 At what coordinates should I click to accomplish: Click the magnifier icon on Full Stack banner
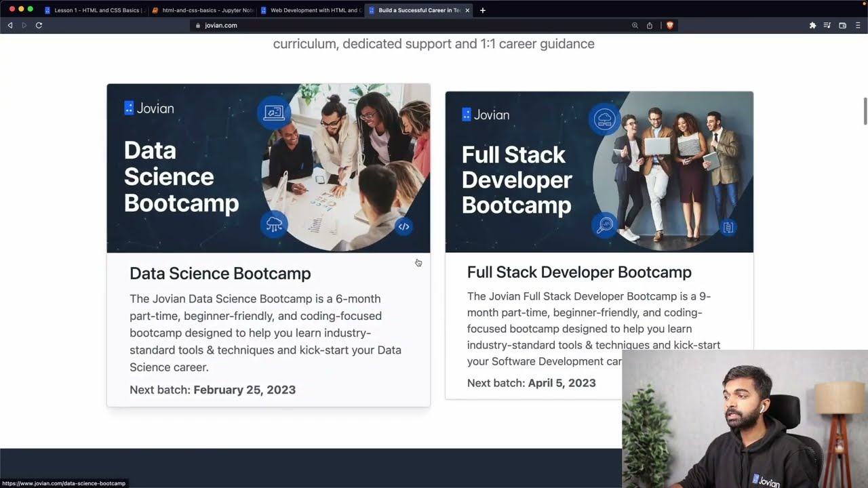pos(604,224)
